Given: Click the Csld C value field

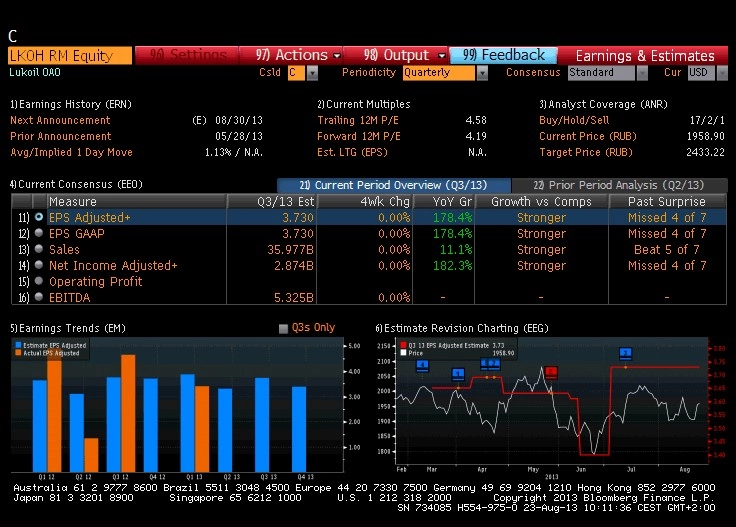Looking at the screenshot, I should click(x=296, y=73).
